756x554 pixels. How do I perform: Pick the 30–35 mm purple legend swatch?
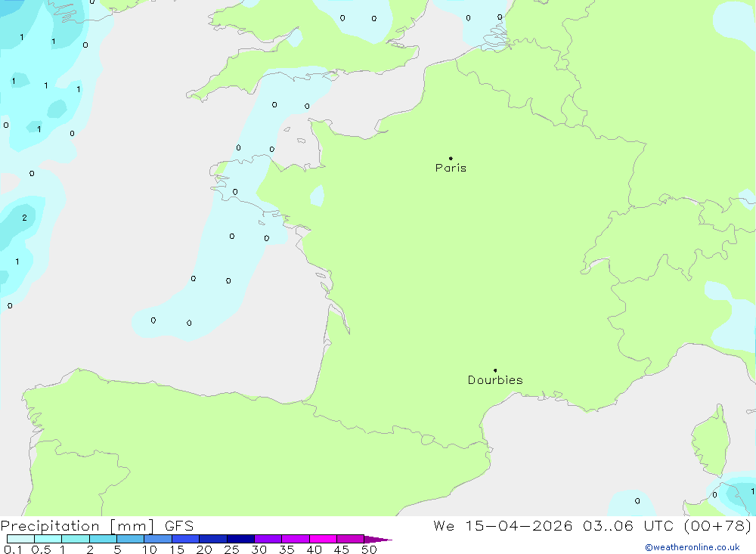(268, 539)
